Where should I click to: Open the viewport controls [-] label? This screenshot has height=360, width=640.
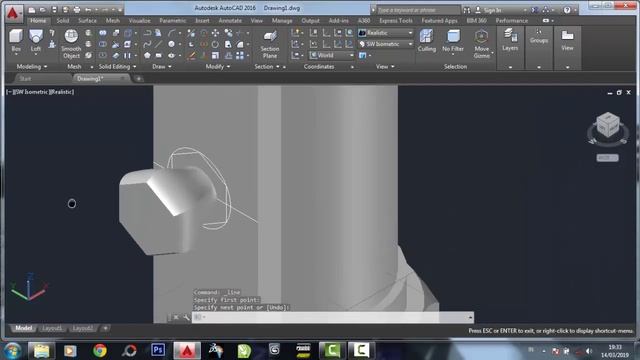coord(9,92)
